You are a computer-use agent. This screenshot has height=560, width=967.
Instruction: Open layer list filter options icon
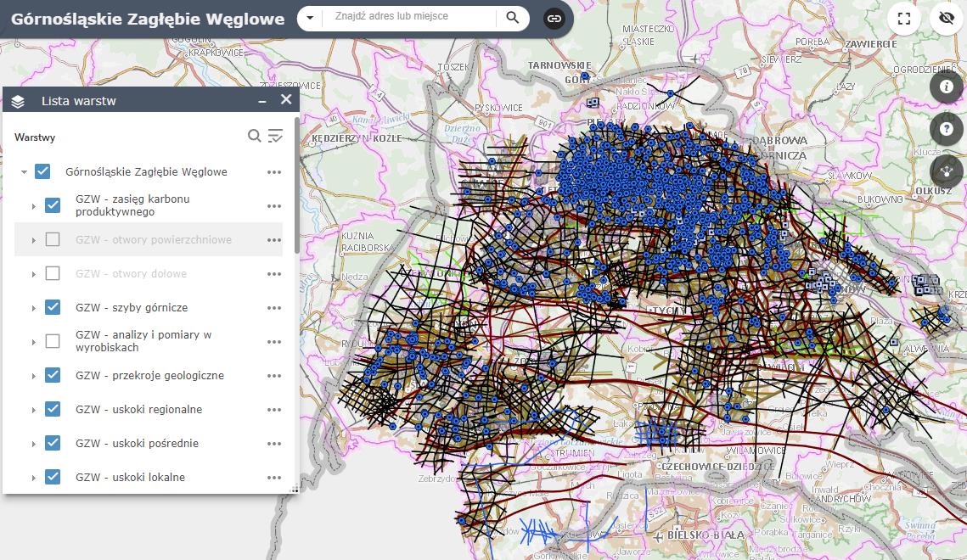[x=275, y=136]
